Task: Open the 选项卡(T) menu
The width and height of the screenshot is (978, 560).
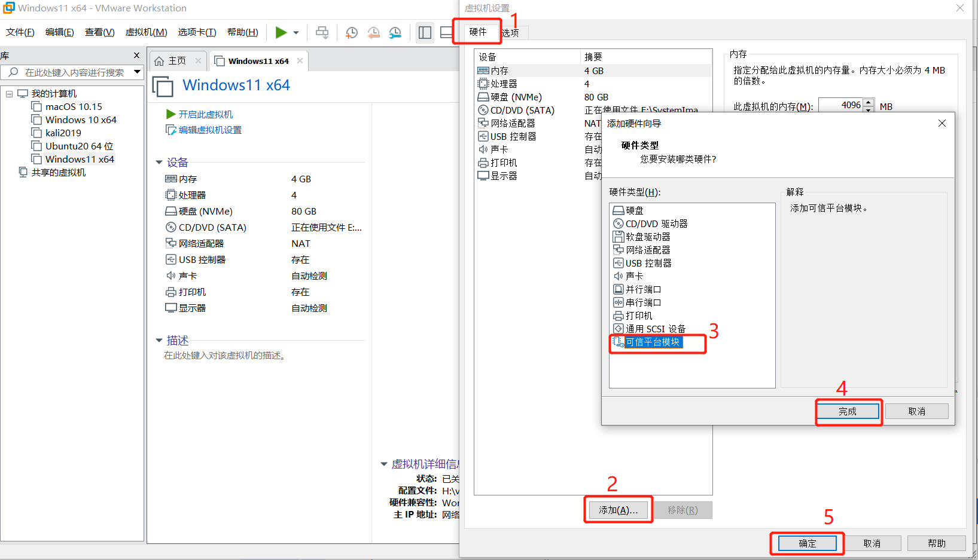Action: (197, 32)
